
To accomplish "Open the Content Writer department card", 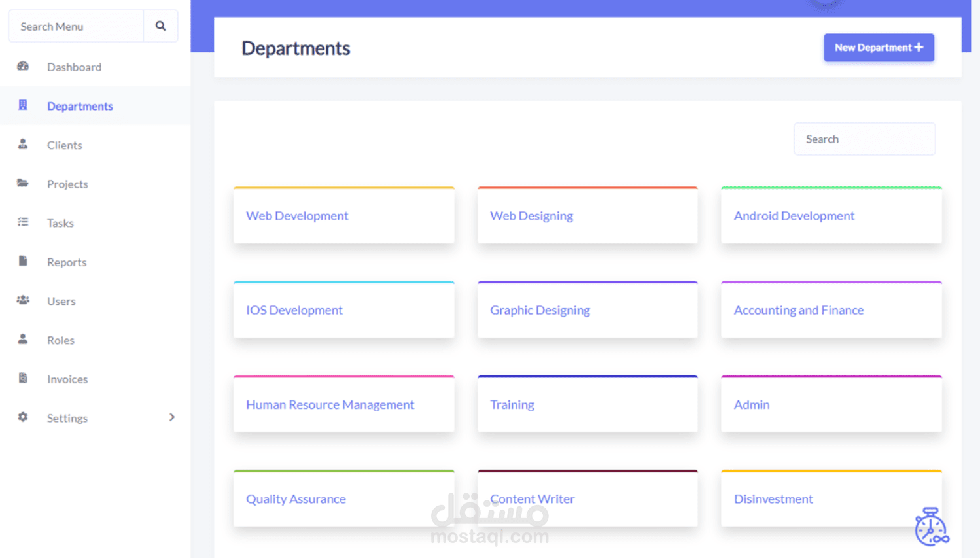I will point(587,498).
